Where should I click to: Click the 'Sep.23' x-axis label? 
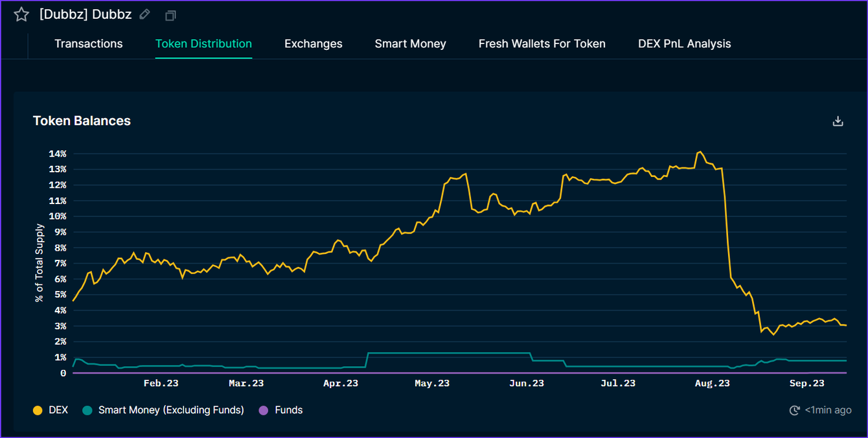[x=807, y=383]
